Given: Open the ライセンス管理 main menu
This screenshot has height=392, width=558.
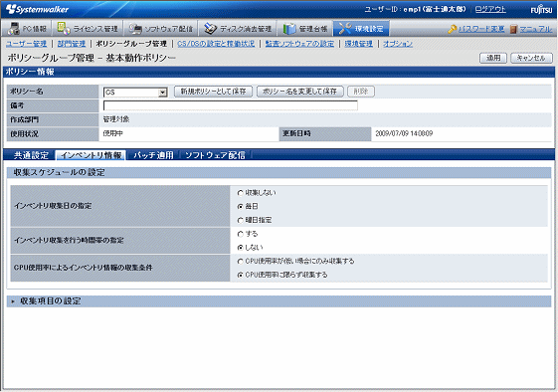Looking at the screenshot, I should (89, 29).
